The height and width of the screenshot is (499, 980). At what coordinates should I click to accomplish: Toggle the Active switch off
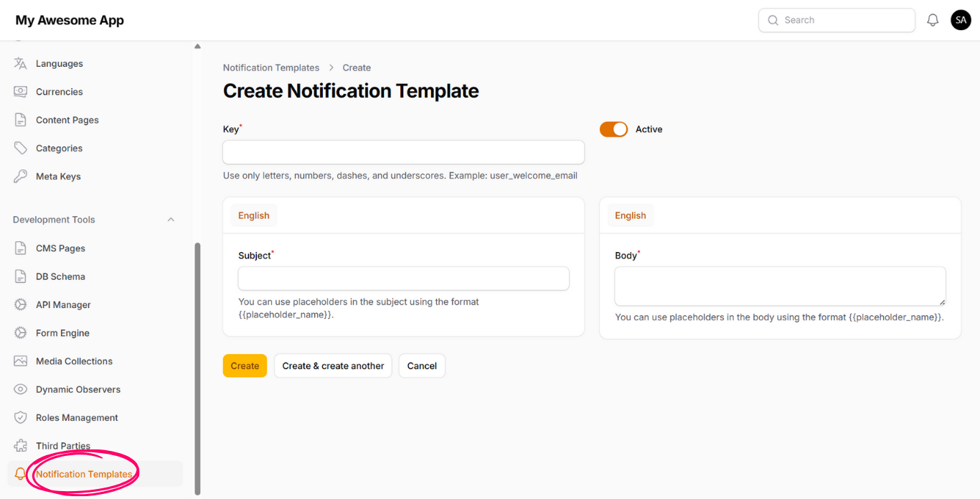[613, 129]
